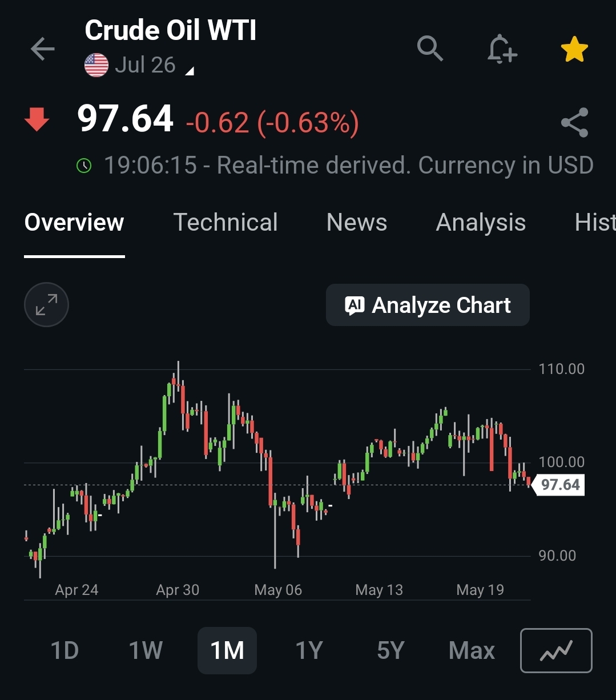This screenshot has width=616, height=700.
Task: Tap the US flag contract selector
Action: (96, 65)
